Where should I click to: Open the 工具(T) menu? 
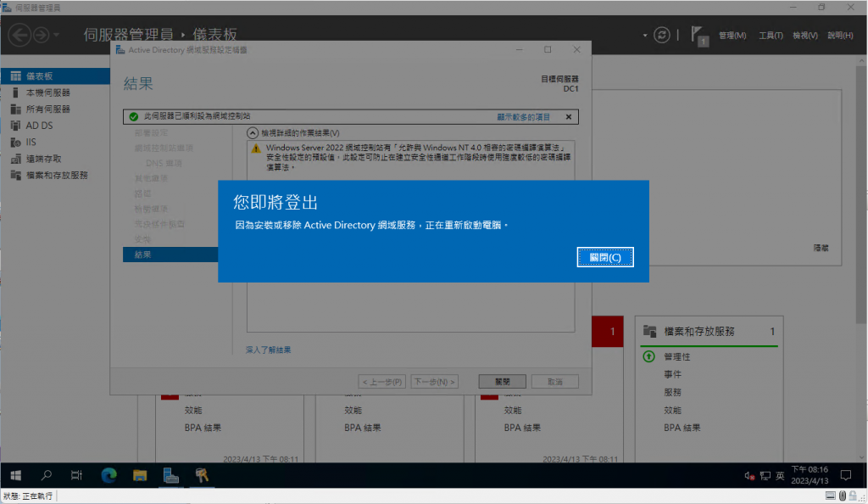coord(771,36)
